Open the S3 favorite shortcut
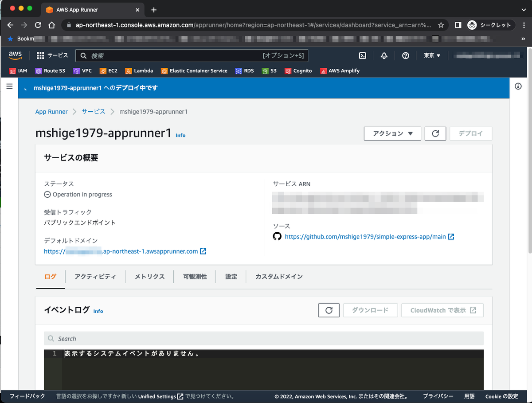Screen dimensions: 532x403 tap(270, 71)
